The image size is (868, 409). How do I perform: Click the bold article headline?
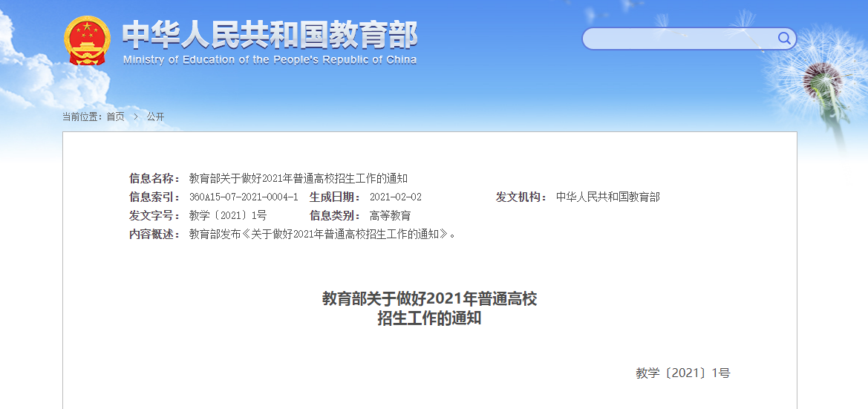point(430,309)
